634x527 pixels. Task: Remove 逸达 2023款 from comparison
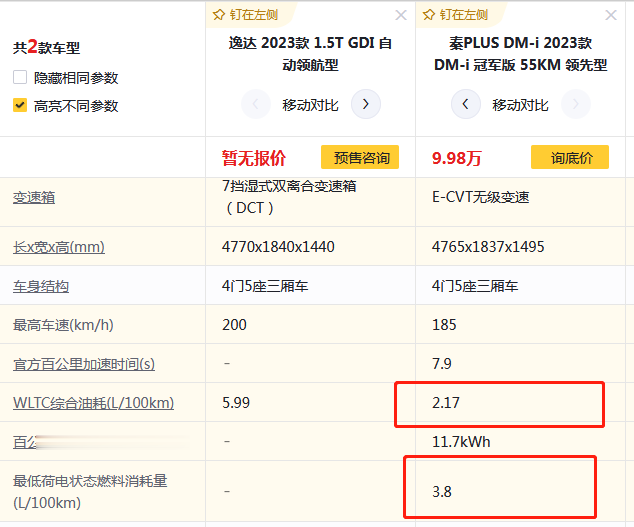pos(401,15)
